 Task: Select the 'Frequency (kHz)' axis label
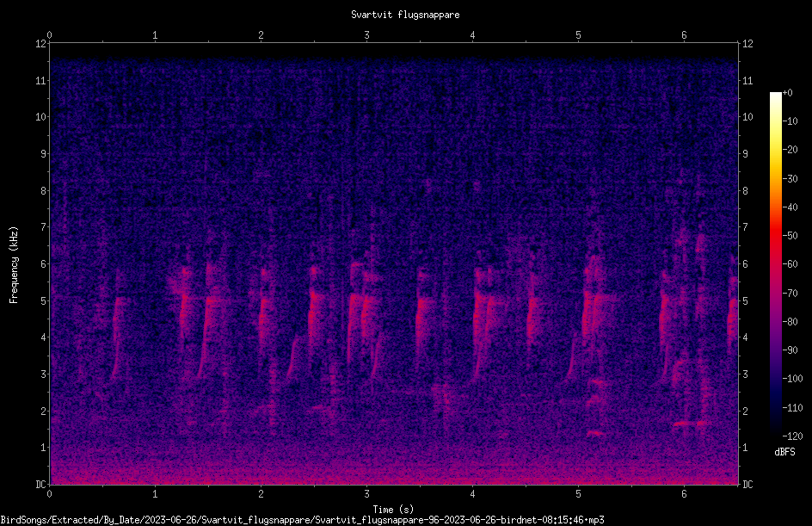point(14,265)
